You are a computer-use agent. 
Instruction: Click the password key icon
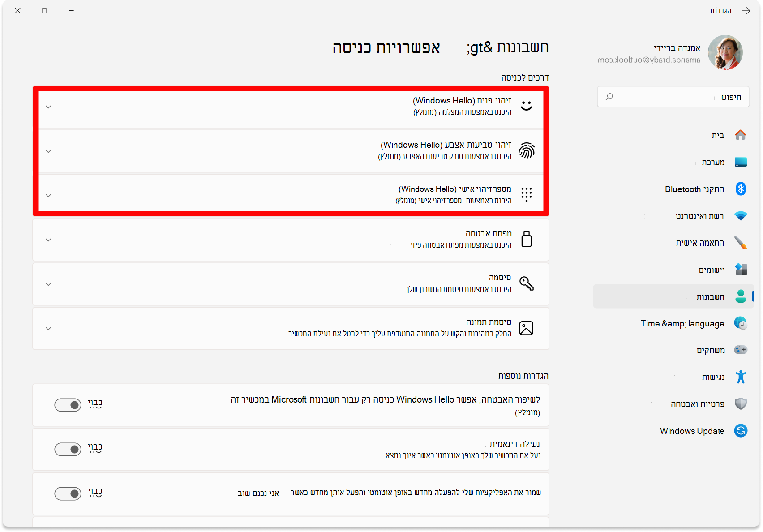[x=527, y=283]
